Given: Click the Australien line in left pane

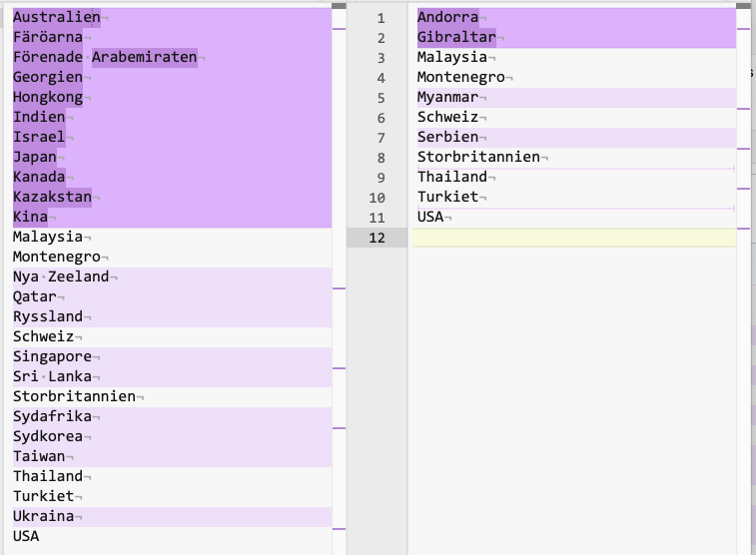Looking at the screenshot, I should click(56, 18).
